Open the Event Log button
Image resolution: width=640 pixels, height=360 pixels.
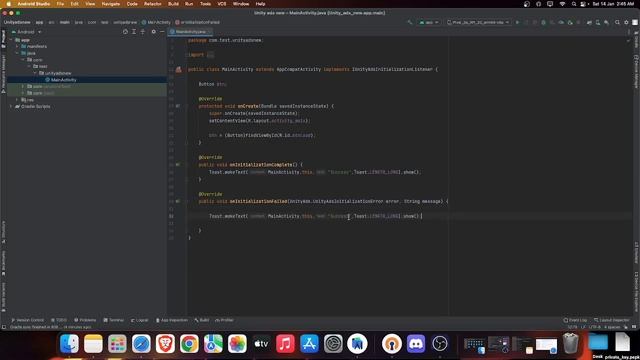click(575, 320)
